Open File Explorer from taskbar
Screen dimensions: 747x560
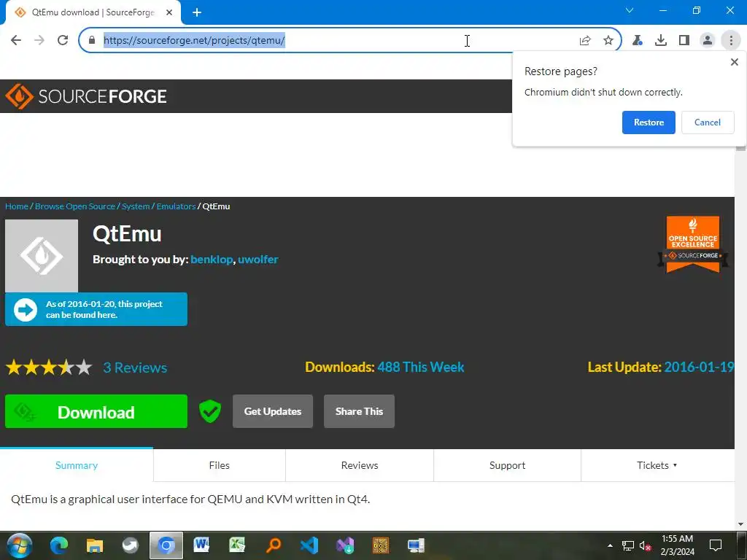[x=95, y=545]
